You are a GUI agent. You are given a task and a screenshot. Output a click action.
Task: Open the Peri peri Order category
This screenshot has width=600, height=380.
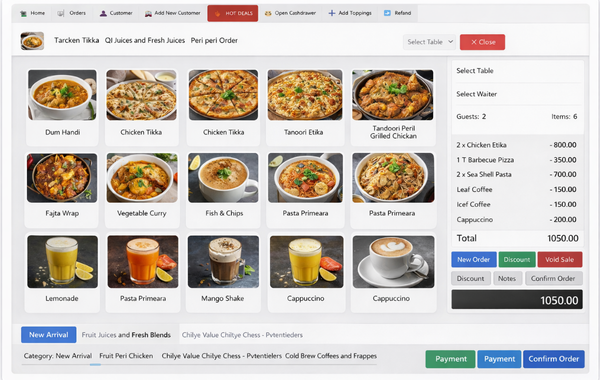point(214,40)
